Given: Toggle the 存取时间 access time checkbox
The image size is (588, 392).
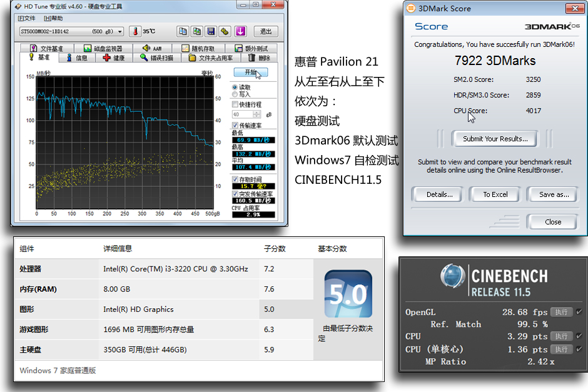Looking at the screenshot, I should 235,179.
